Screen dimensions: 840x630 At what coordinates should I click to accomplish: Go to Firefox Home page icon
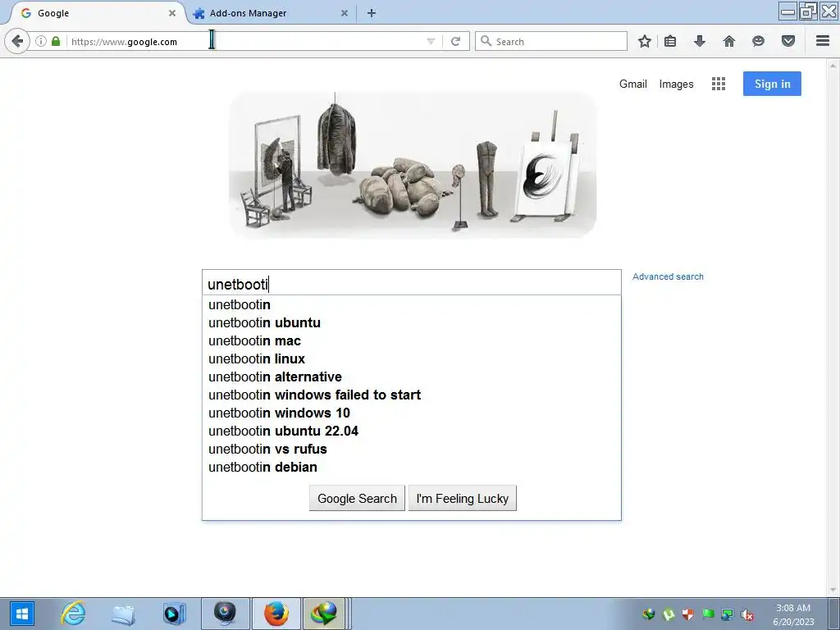pos(729,41)
